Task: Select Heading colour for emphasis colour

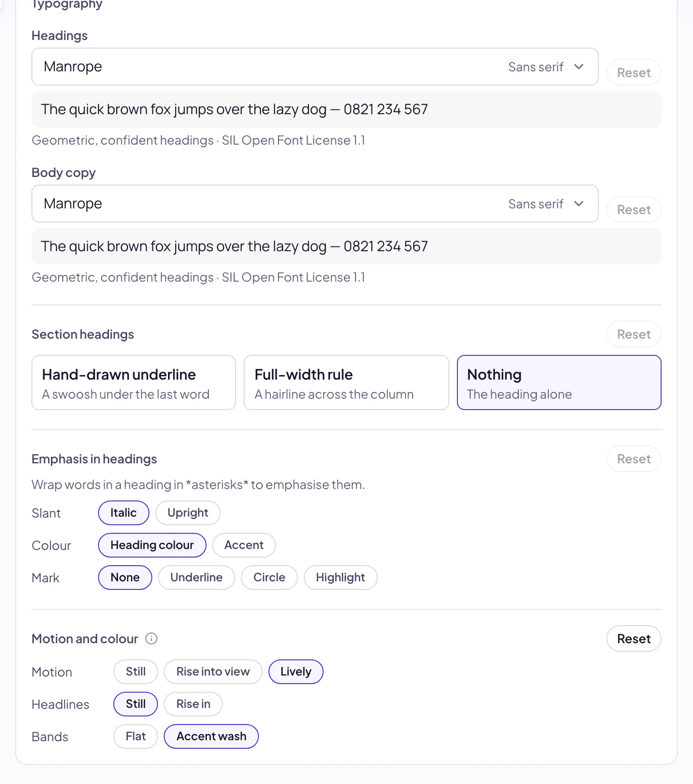Action: pyautogui.click(x=152, y=545)
